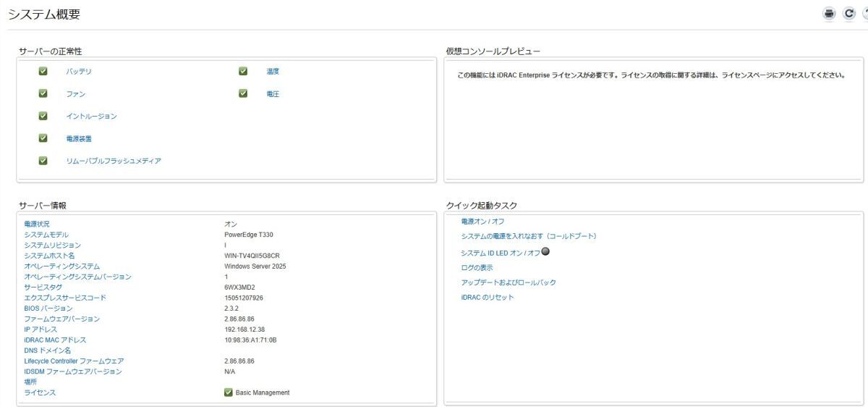Select the cold boot (コールドブート) task
The width and height of the screenshot is (868, 407).
529,237
